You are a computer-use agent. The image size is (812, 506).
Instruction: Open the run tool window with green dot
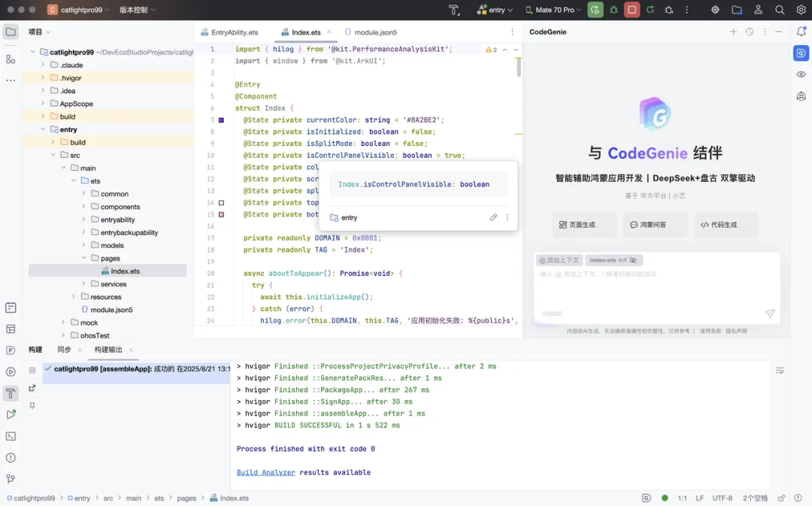click(x=11, y=415)
